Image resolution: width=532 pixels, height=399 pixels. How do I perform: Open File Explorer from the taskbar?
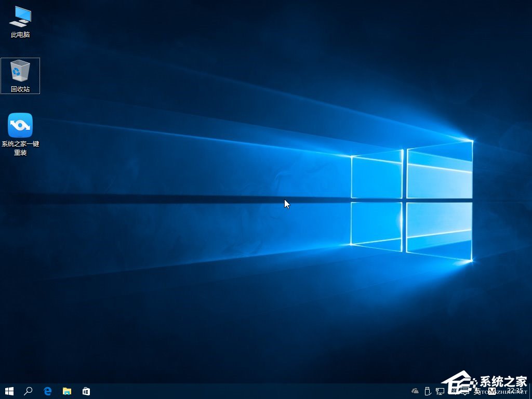[66, 391]
